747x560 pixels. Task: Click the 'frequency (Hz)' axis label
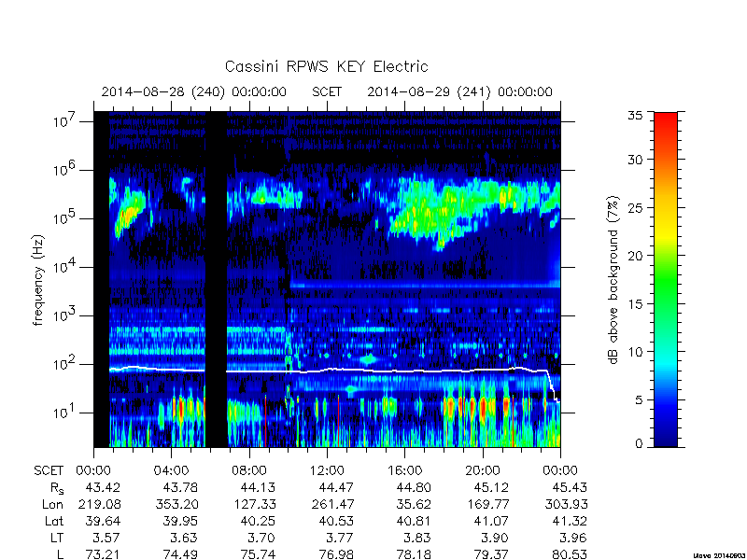click(x=38, y=280)
